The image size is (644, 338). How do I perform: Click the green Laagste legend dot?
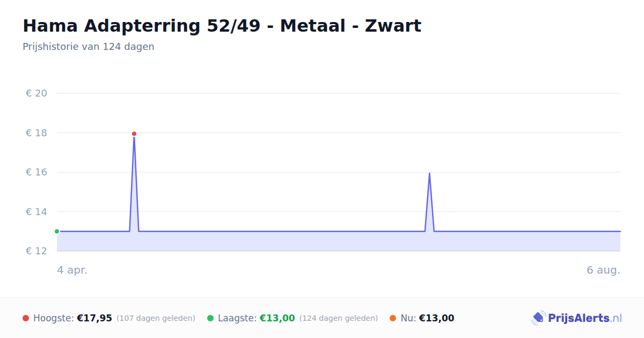(x=210, y=318)
